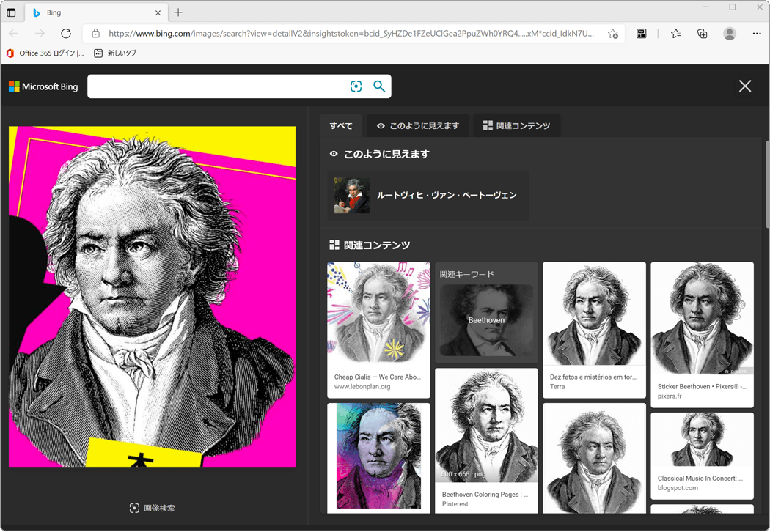The width and height of the screenshot is (770, 532).
Task: Open the Sticker Beethoven Pixers image
Action: [x=703, y=335]
